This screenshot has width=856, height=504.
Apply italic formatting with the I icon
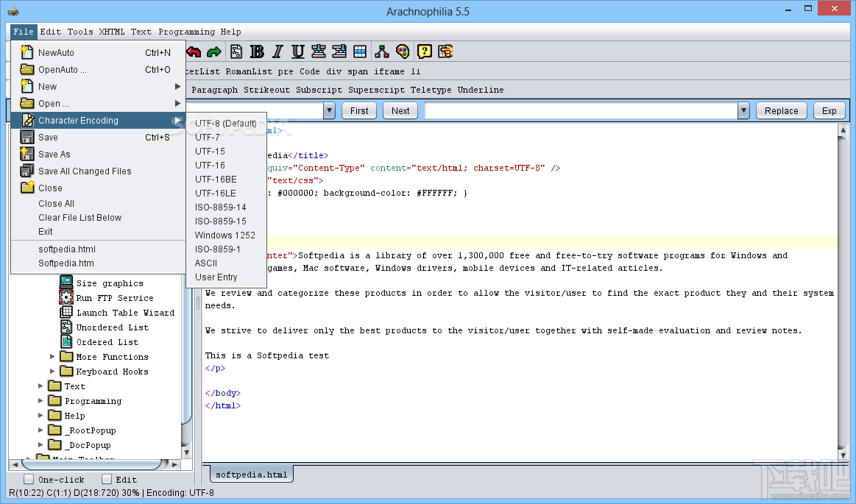(277, 52)
